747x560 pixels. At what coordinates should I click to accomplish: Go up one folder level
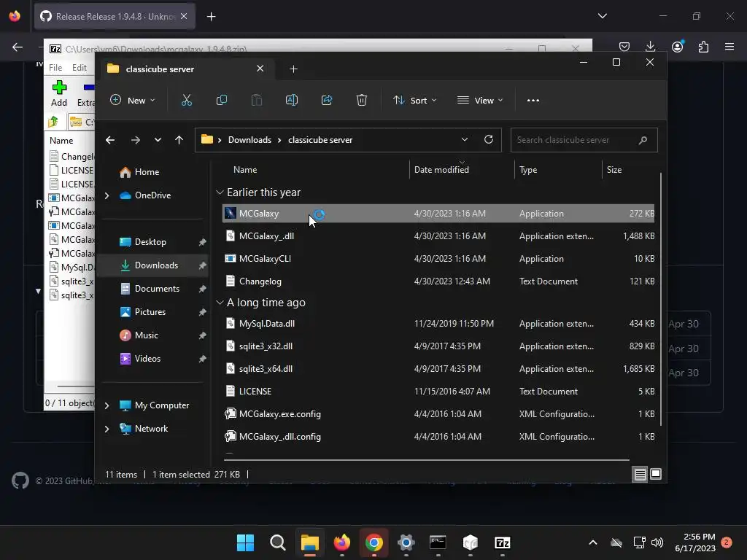[x=179, y=140]
